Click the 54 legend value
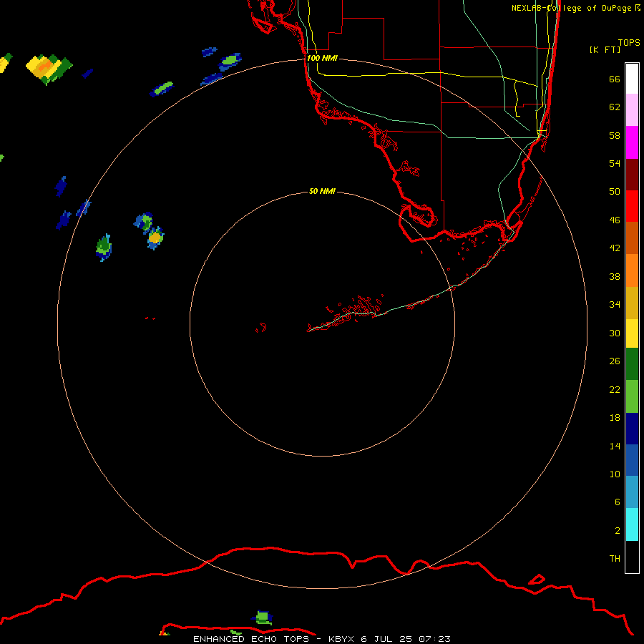This screenshot has height=644, width=644. pos(615,163)
